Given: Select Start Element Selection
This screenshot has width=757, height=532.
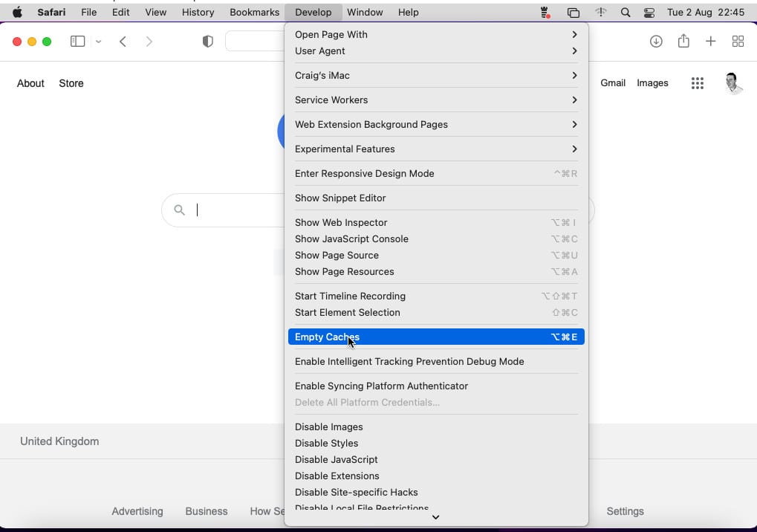Looking at the screenshot, I should click(x=436, y=313).
